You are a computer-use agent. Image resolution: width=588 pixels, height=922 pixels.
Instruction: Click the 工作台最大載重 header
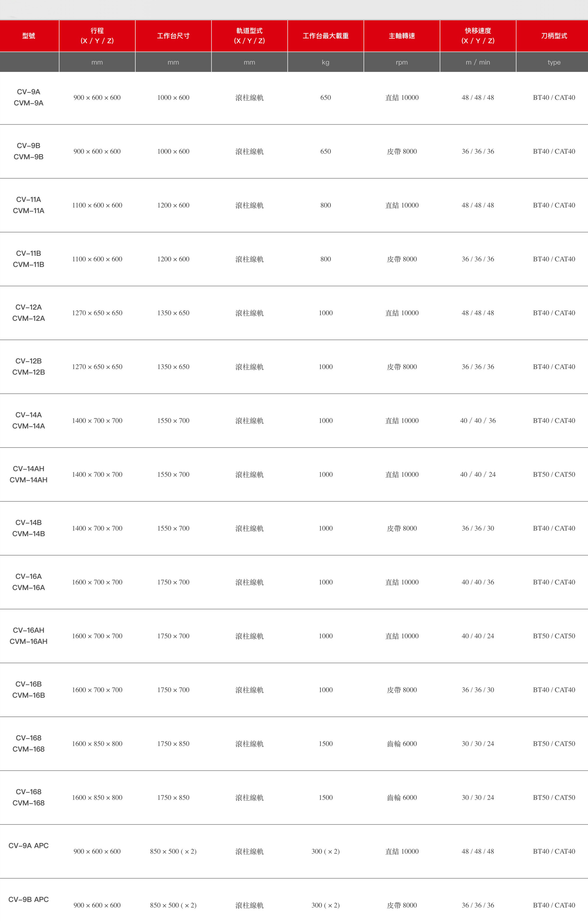click(x=325, y=36)
